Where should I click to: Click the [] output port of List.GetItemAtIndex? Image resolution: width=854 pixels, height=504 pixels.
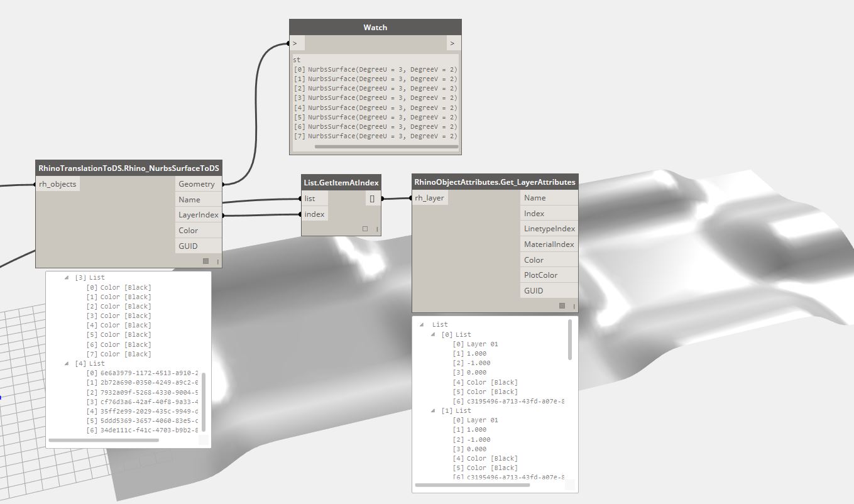[373, 199]
